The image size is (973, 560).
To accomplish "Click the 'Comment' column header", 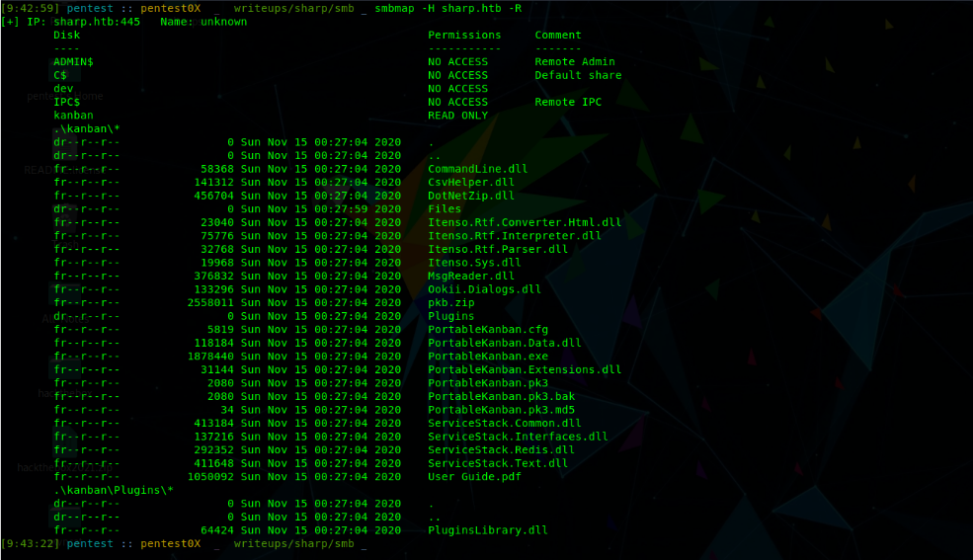I will 558,36.
